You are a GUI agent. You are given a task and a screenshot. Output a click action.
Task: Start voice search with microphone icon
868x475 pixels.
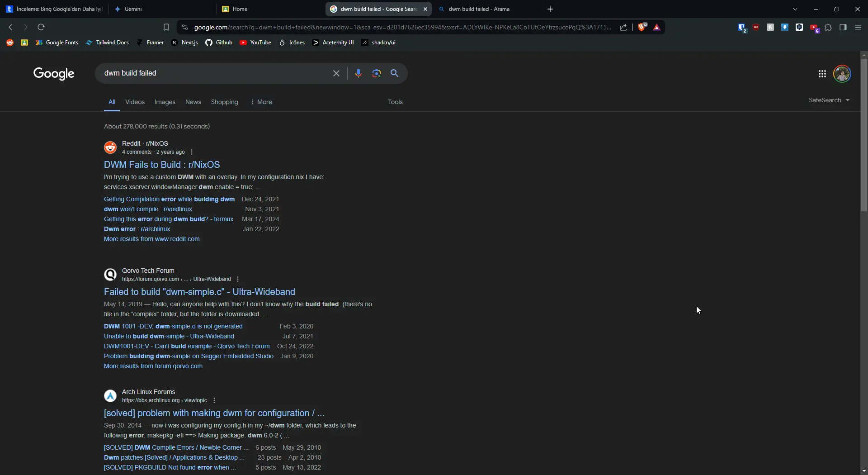tap(358, 73)
